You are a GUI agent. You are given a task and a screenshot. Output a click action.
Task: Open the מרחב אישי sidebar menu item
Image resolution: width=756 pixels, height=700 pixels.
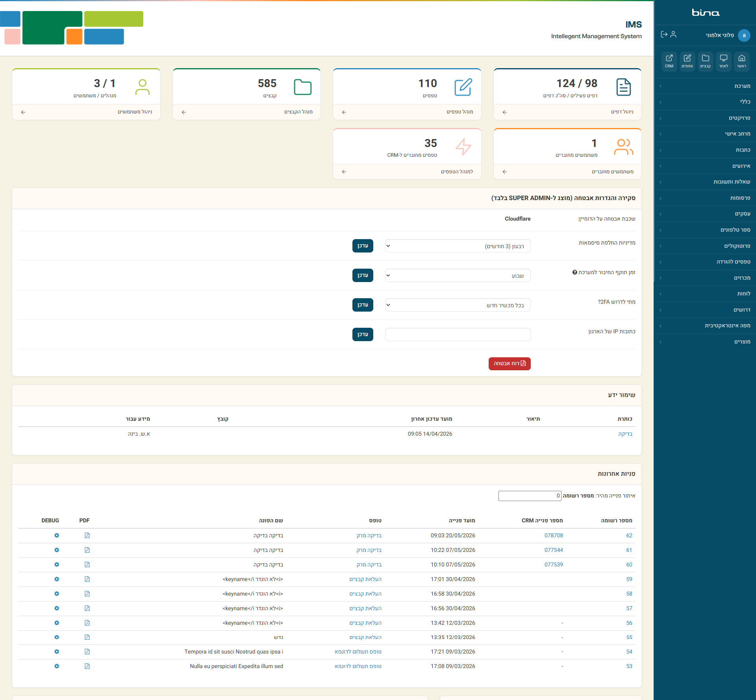click(705, 134)
